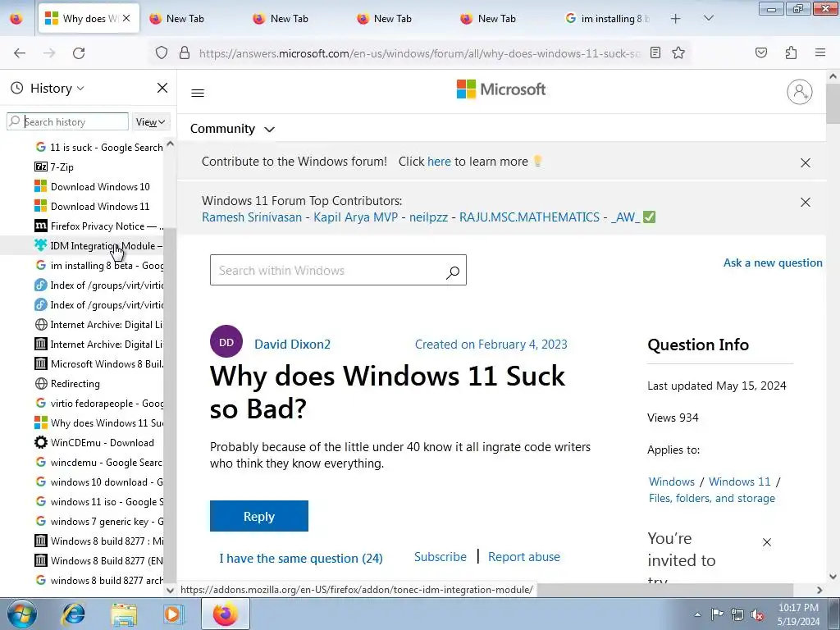Open David Dixon2 author profile
840x630 pixels.
(x=292, y=345)
